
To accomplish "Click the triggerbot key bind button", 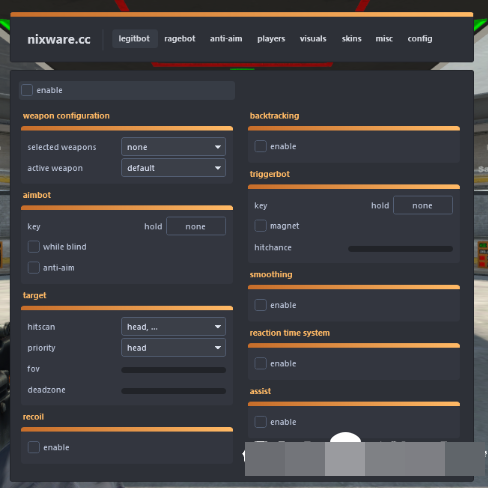I will 423,205.
